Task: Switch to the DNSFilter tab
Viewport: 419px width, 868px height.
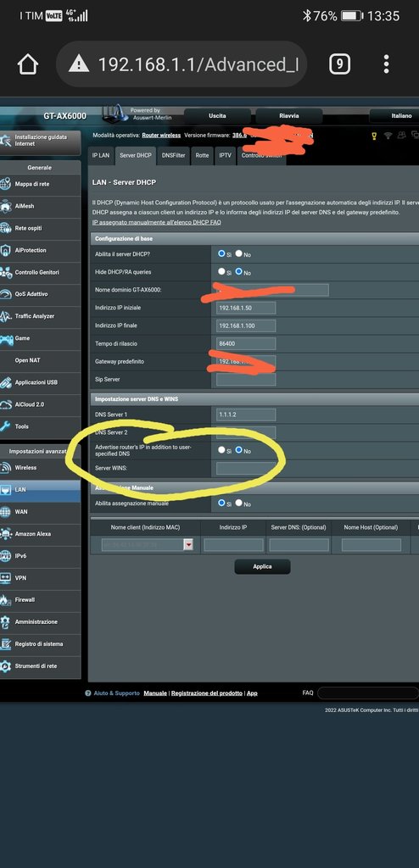Action: tap(174, 156)
